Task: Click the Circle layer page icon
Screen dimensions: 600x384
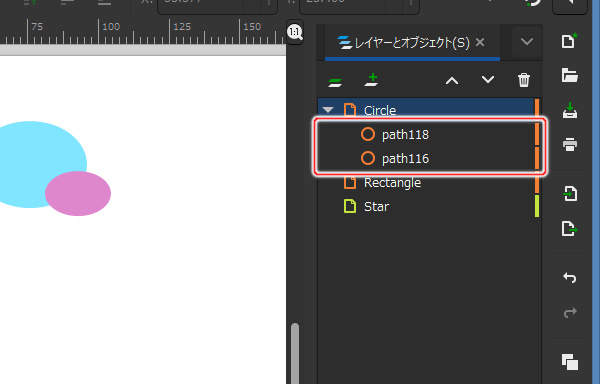Action: [x=350, y=110]
